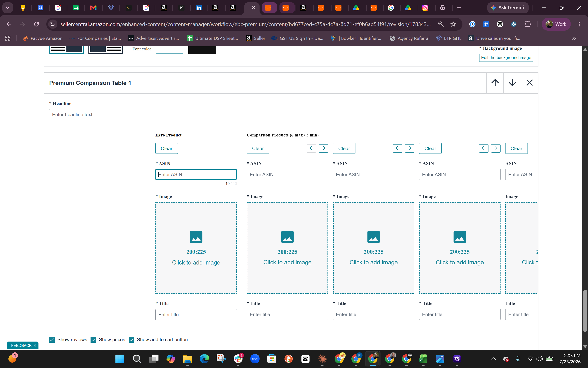Clear the first comparison product column
The width and height of the screenshot is (588, 368).
point(258,148)
